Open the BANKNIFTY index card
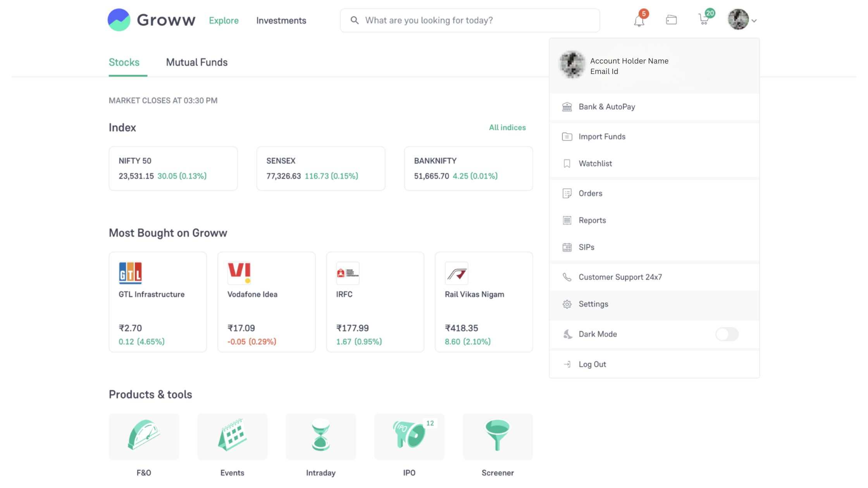This screenshot has height=488, width=868. (468, 168)
